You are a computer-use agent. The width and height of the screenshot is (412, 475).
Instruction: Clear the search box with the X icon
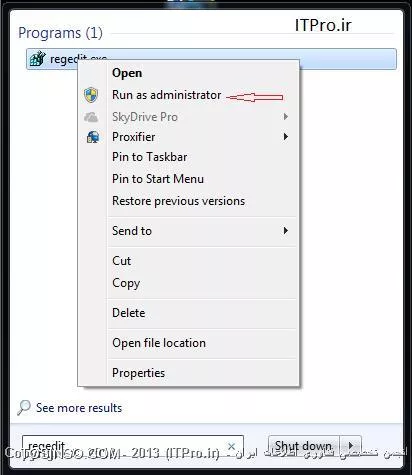tap(232, 446)
